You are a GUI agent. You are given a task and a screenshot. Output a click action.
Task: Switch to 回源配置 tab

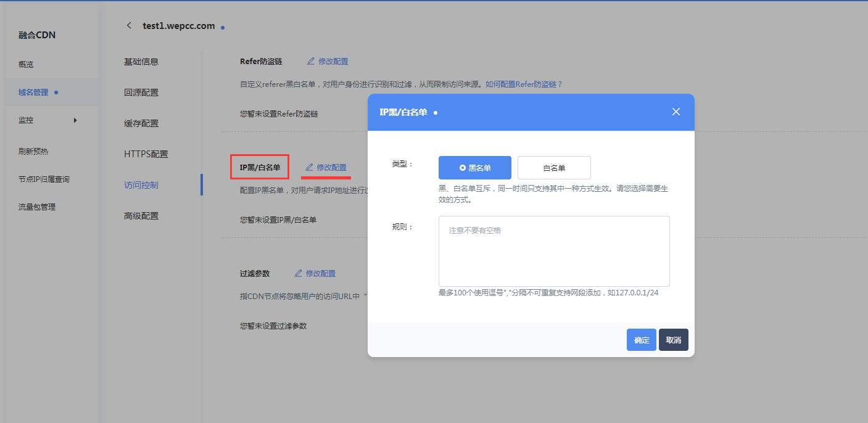[x=141, y=92]
